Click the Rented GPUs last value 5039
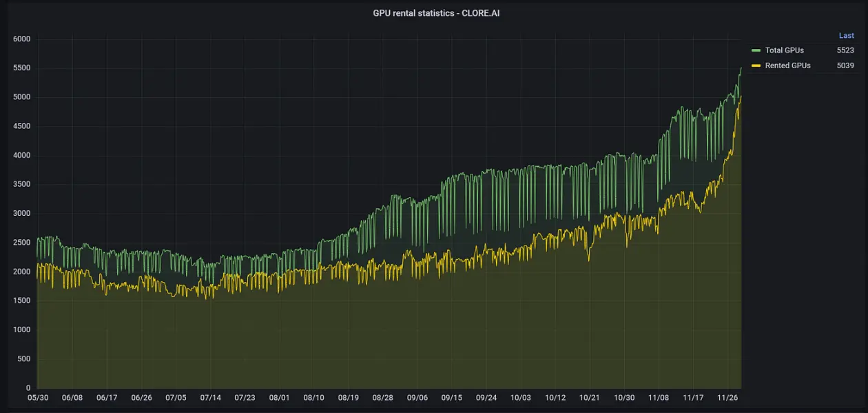 [845, 66]
